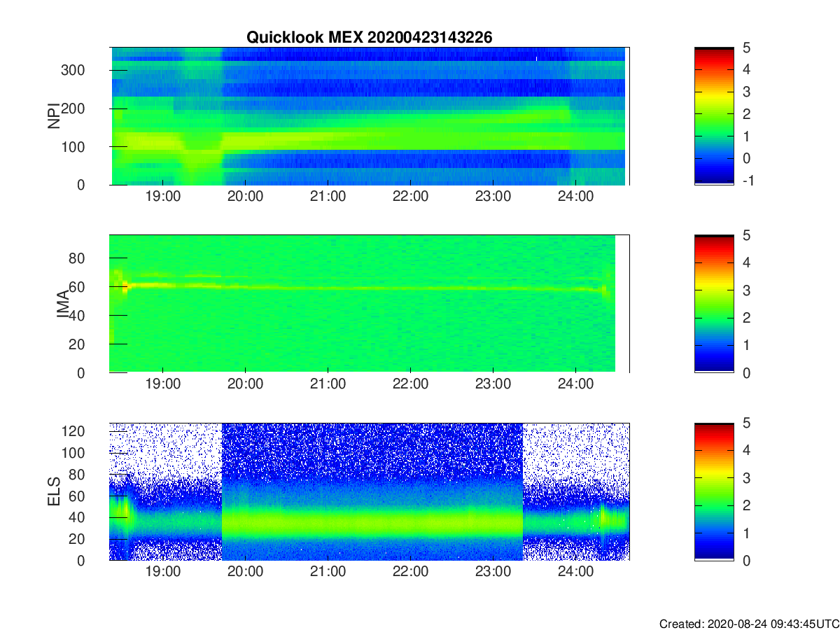
Task: Click the 22:00 tick under the NPI plot
Action: click(x=410, y=197)
